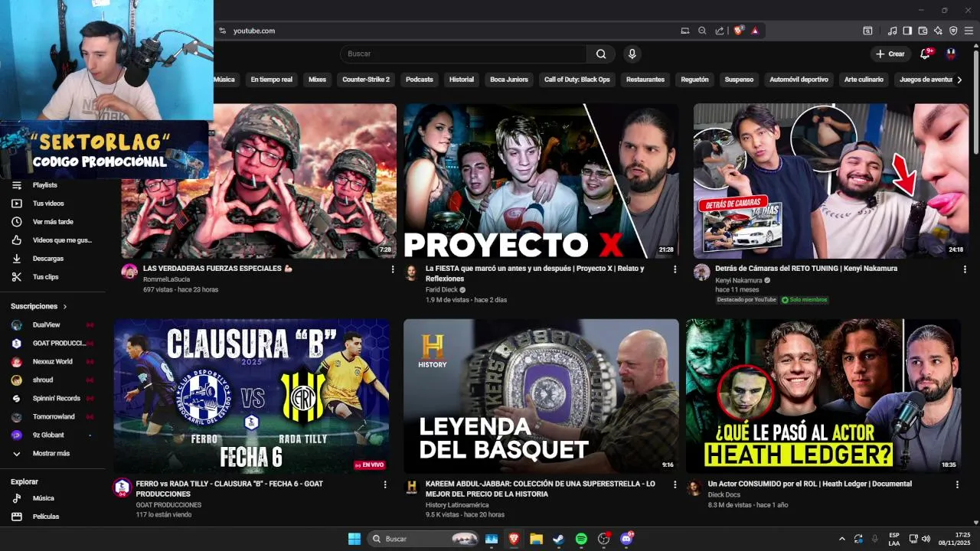The image size is (980, 551).
Task: Click the YouTube search magnifier button
Action: 601,54
